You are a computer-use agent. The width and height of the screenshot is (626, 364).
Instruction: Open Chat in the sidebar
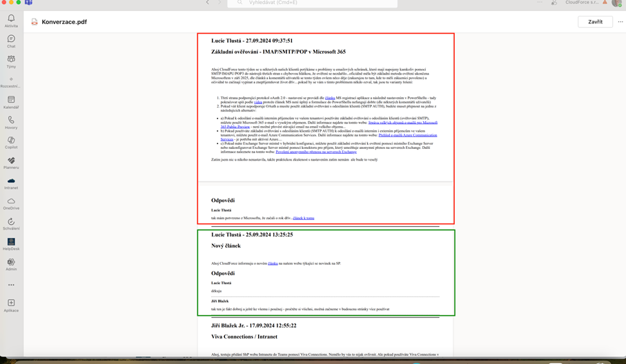pyautogui.click(x=11, y=41)
